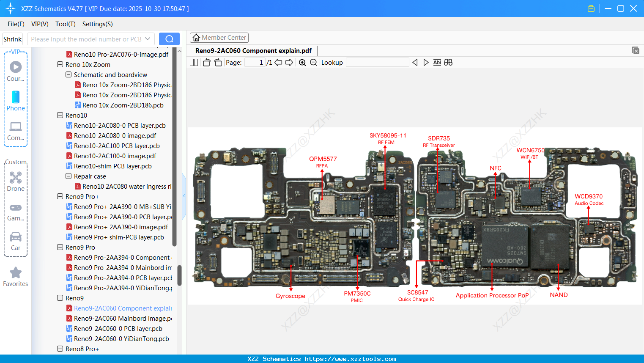
Task: Open Reno10 2AC080 water ingress repair case
Action: [x=123, y=187]
